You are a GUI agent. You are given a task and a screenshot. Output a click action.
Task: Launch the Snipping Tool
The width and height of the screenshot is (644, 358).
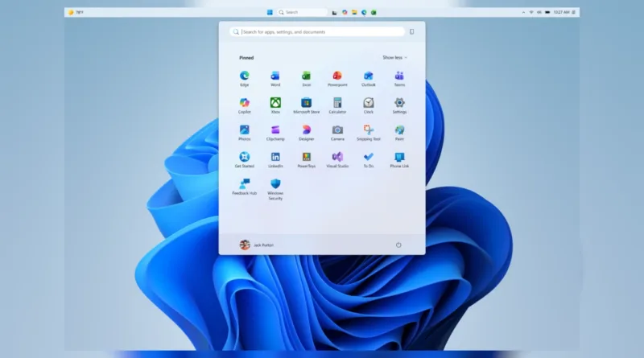click(x=369, y=132)
